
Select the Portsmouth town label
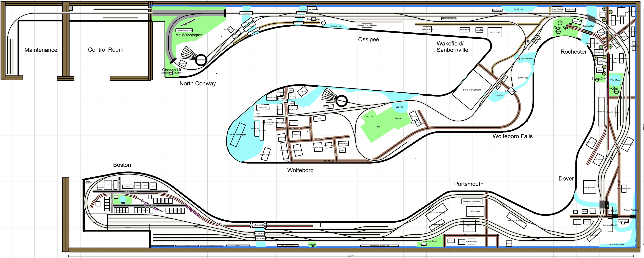click(x=469, y=184)
